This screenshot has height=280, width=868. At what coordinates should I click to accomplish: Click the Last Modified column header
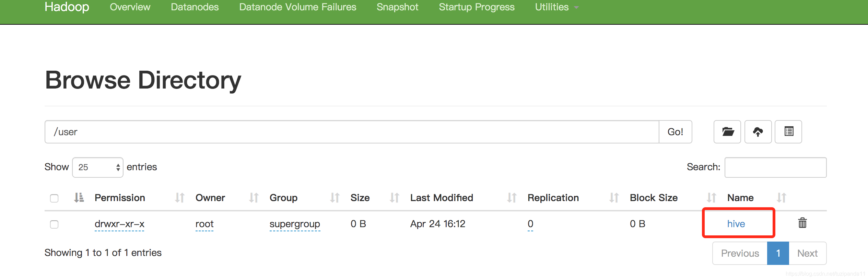[x=442, y=198]
